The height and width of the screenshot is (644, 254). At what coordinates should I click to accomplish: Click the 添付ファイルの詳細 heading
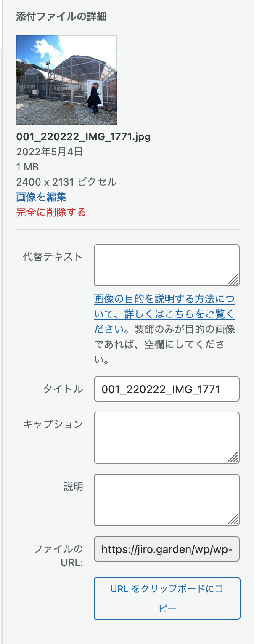(61, 17)
